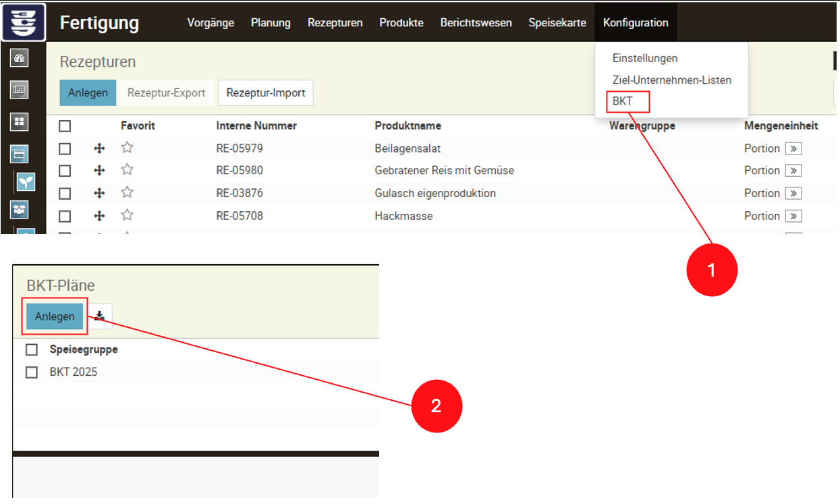
Task: Select the BKT 2025 checkbox
Action: coord(32,372)
